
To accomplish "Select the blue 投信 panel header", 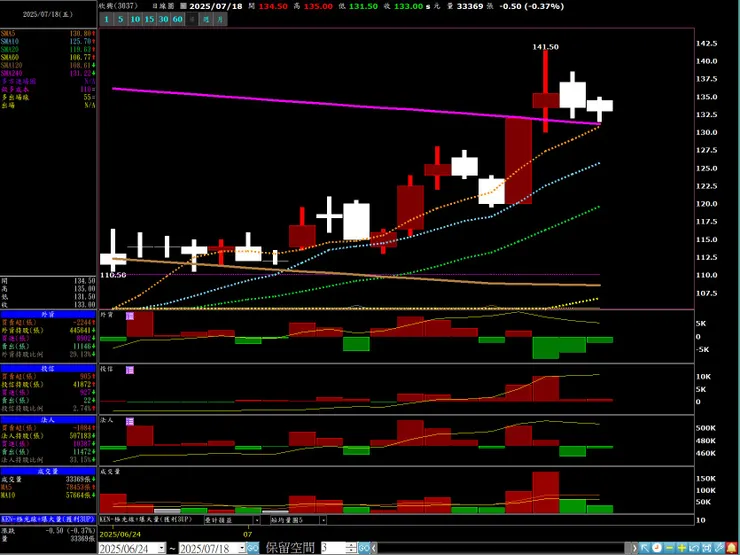I will tap(48, 369).
